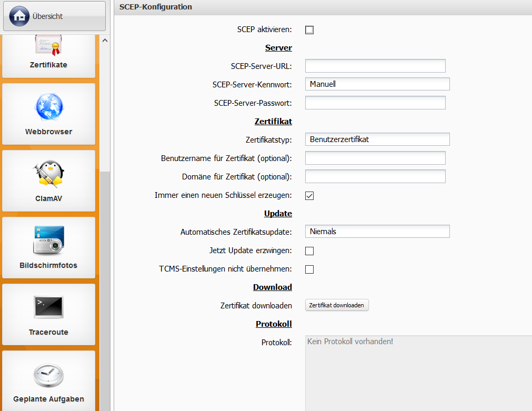The image size is (532, 411).
Task: Uncheck Immer einen neuen Schlüssel erzeugen
Action: [x=309, y=196]
